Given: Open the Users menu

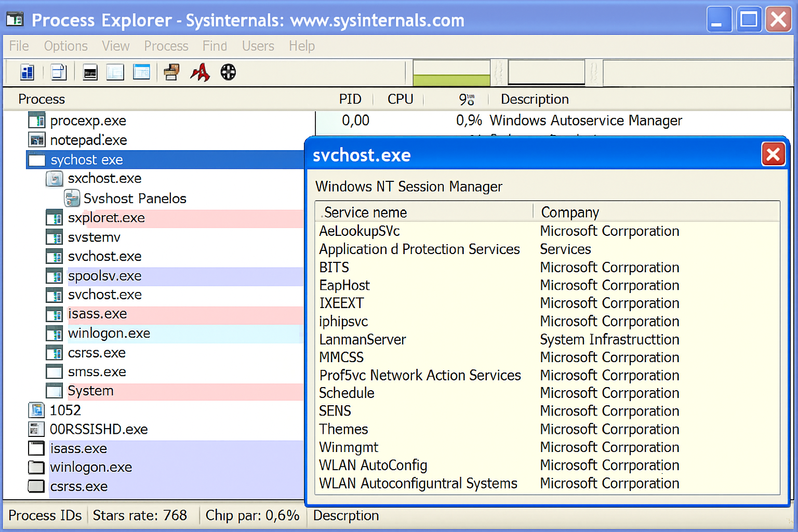Looking at the screenshot, I should click(258, 46).
